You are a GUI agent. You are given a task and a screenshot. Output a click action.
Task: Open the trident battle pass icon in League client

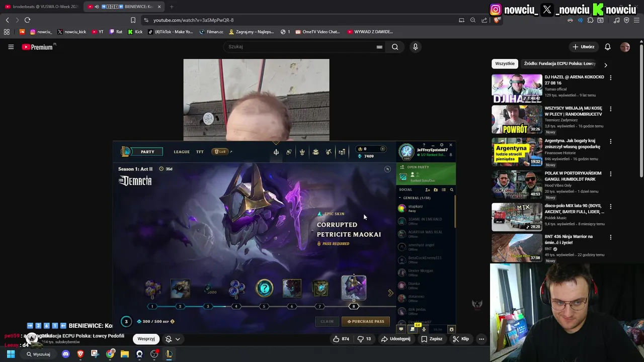(276, 152)
